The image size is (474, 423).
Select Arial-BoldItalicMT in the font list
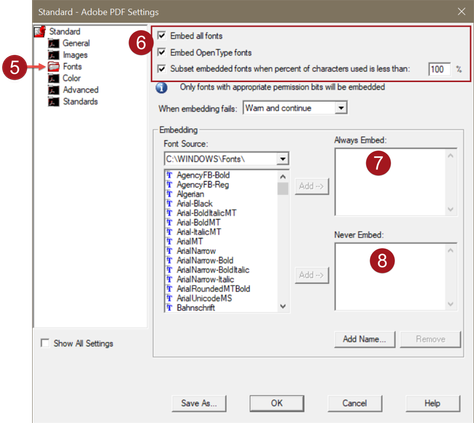coord(206,213)
